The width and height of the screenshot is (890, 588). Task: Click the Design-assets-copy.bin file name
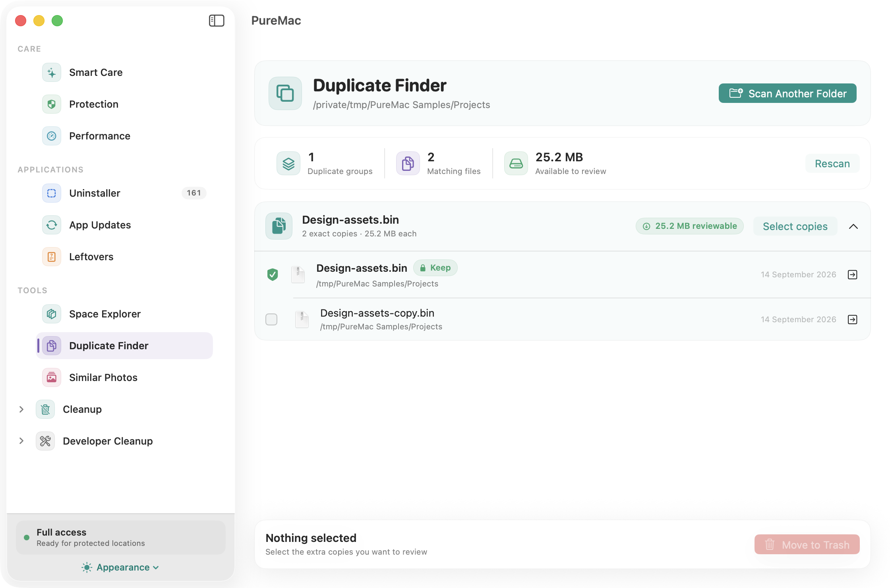pyautogui.click(x=377, y=313)
